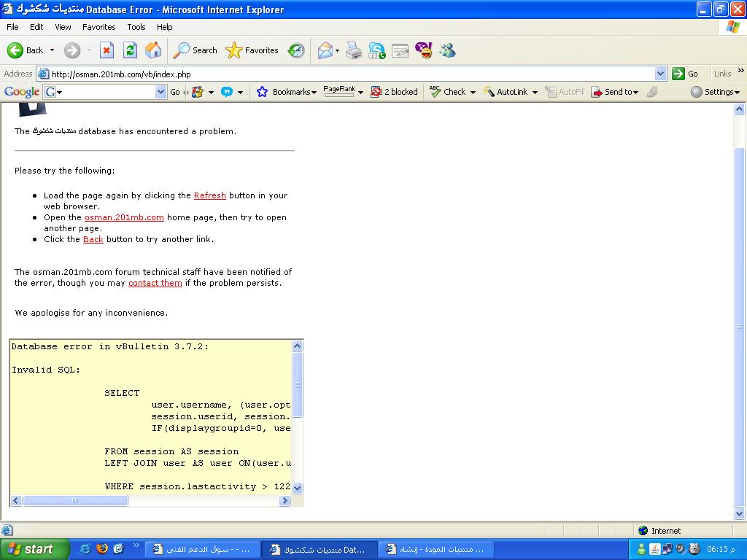Open the Edit menu
Screen dimensions: 747x560
coord(36,27)
